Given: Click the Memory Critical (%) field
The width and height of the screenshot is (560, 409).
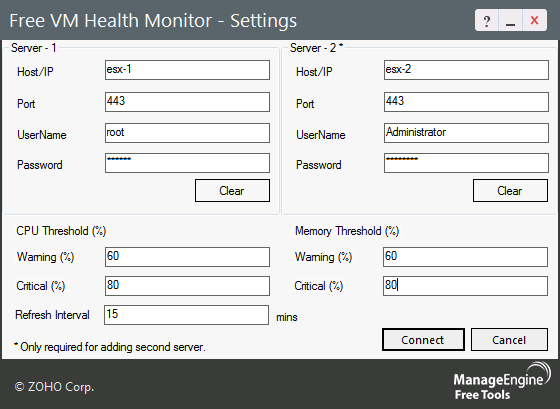Looking at the screenshot, I should (465, 286).
